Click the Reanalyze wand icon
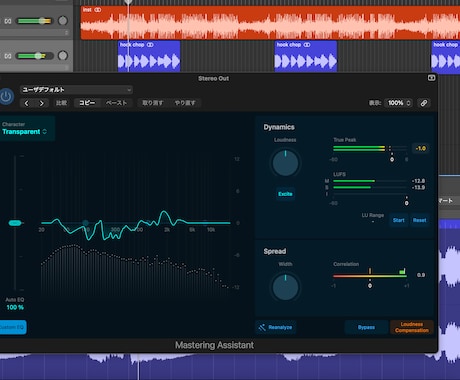 click(262, 327)
